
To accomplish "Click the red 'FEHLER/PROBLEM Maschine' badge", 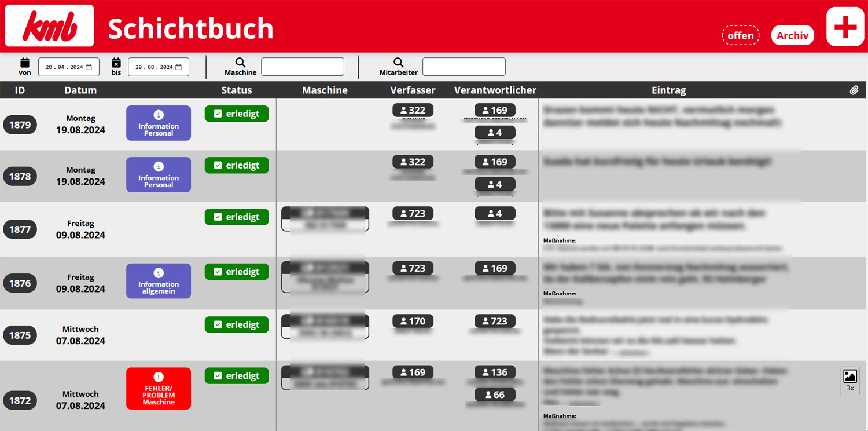I will click(x=159, y=388).
